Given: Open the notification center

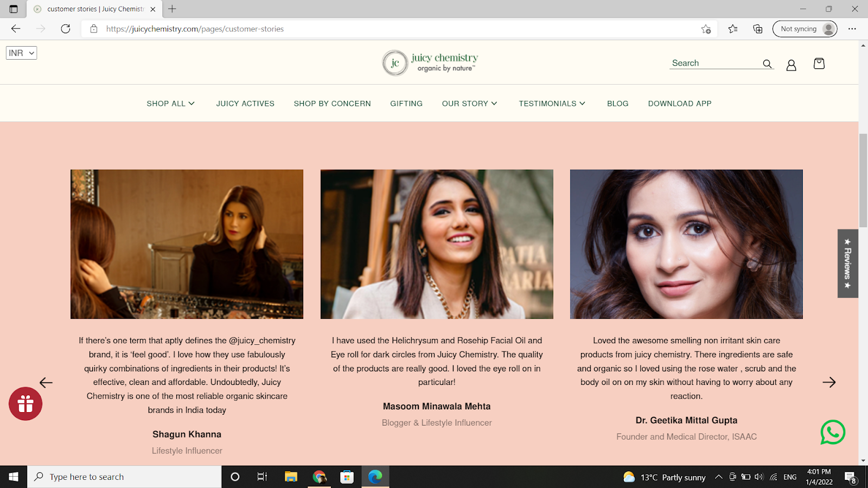Looking at the screenshot, I should tap(851, 477).
